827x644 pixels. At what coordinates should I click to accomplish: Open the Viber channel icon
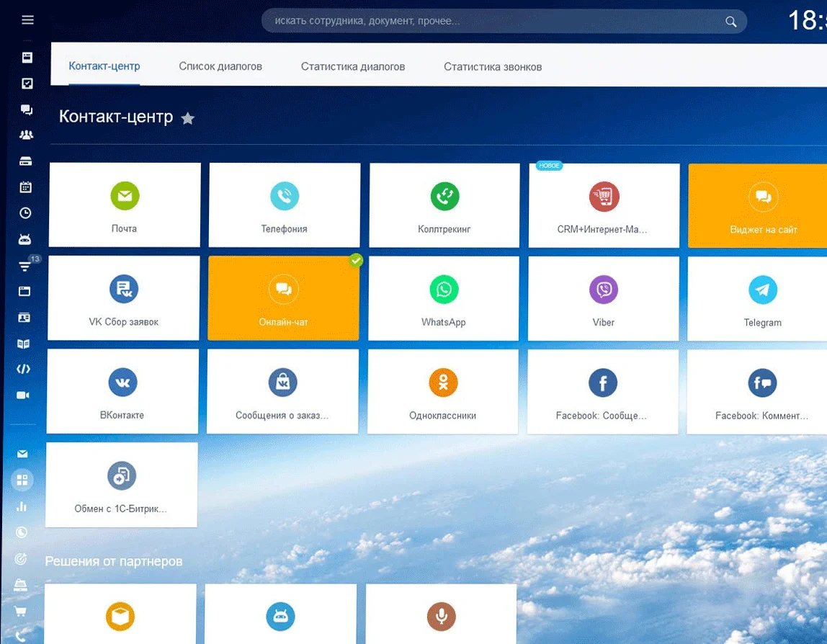(x=604, y=290)
